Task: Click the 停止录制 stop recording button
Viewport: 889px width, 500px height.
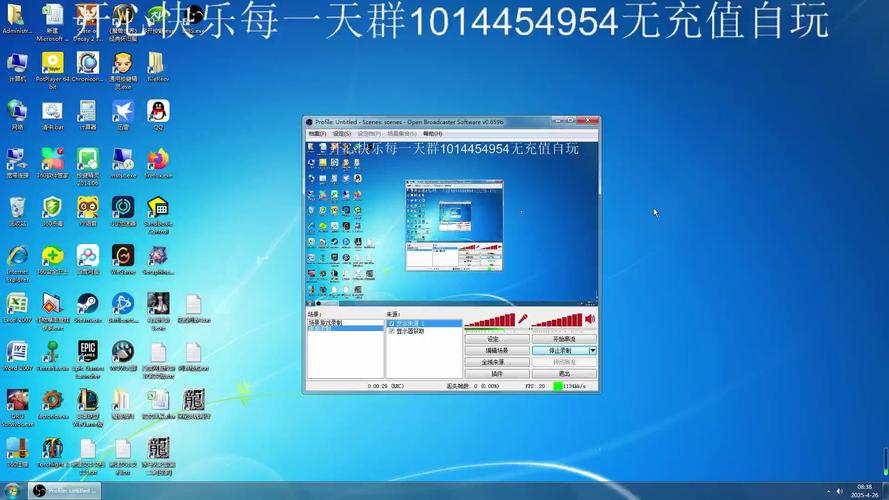Action: pos(559,351)
